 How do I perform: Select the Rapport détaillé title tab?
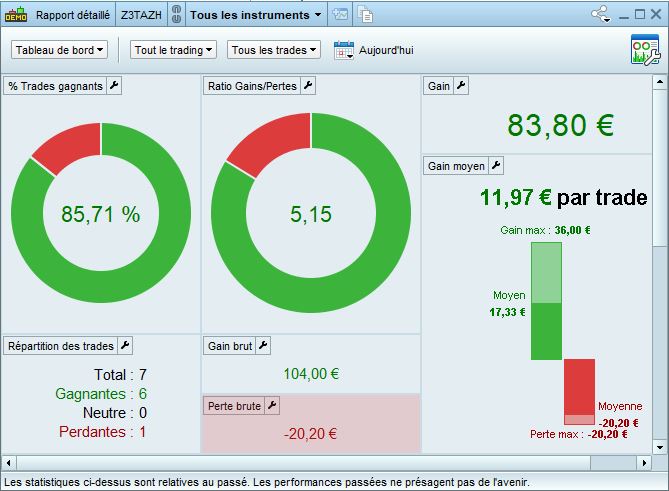(x=73, y=15)
